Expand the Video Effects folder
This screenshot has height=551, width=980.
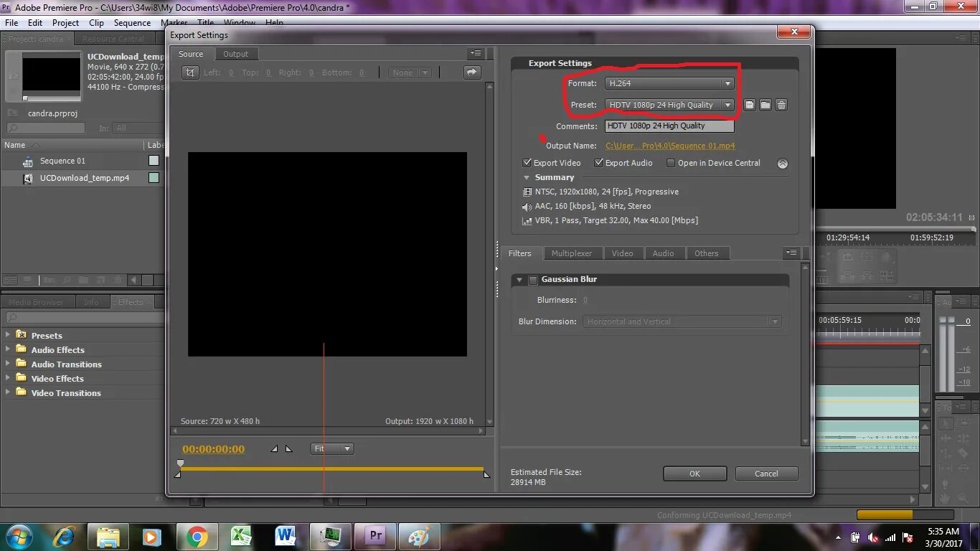point(7,378)
